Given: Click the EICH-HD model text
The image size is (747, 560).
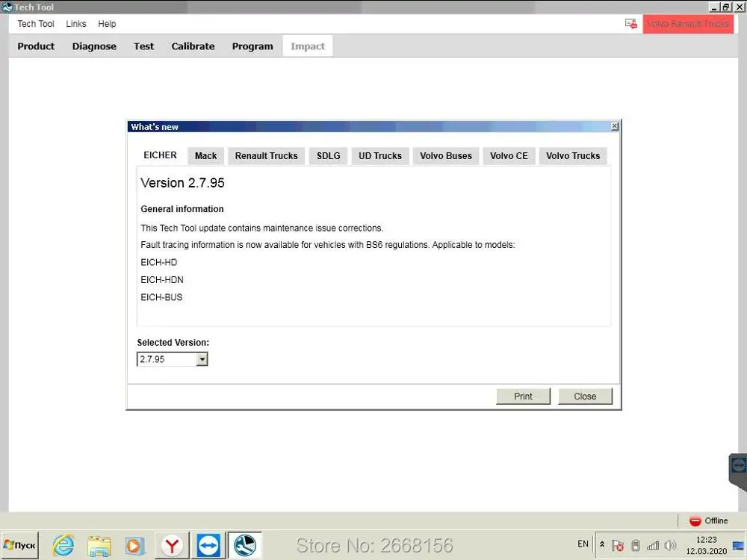Looking at the screenshot, I should click(158, 262).
